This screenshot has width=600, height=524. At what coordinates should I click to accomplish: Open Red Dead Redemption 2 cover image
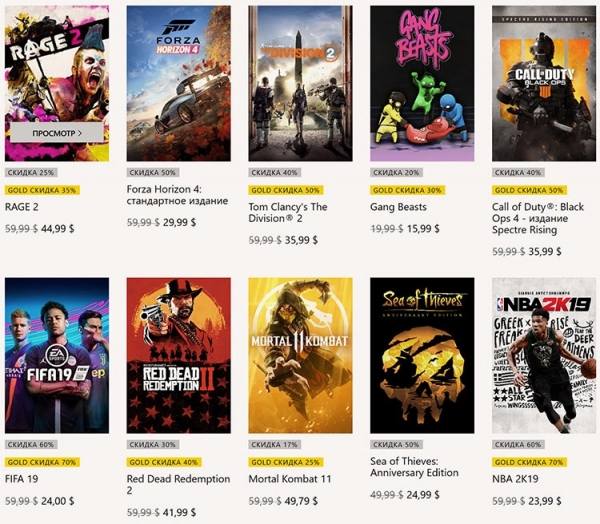coord(178,355)
